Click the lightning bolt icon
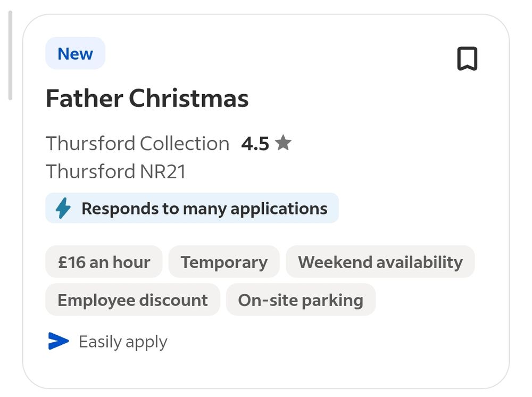The height and width of the screenshot is (397, 532). coord(63,208)
